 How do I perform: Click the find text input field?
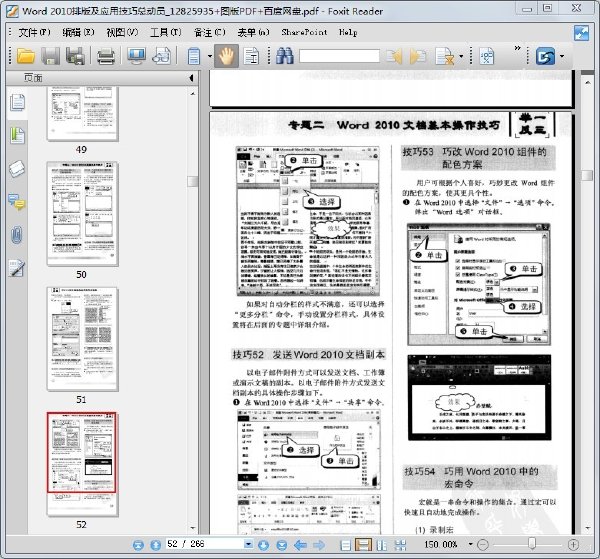tap(339, 56)
